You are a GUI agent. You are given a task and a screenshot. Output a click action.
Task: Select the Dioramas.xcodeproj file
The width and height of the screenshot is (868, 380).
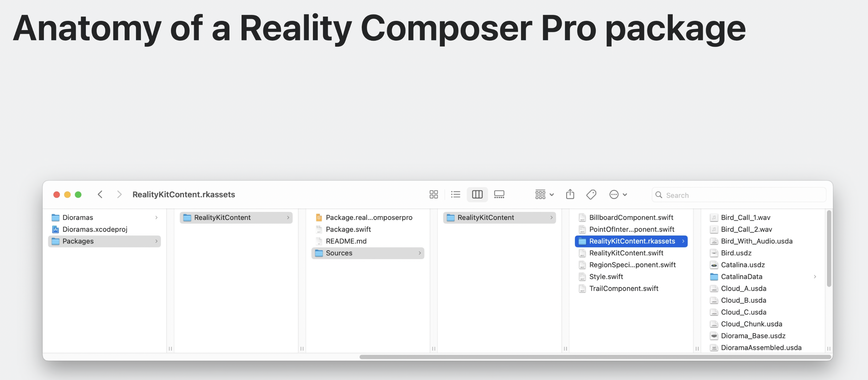point(95,229)
